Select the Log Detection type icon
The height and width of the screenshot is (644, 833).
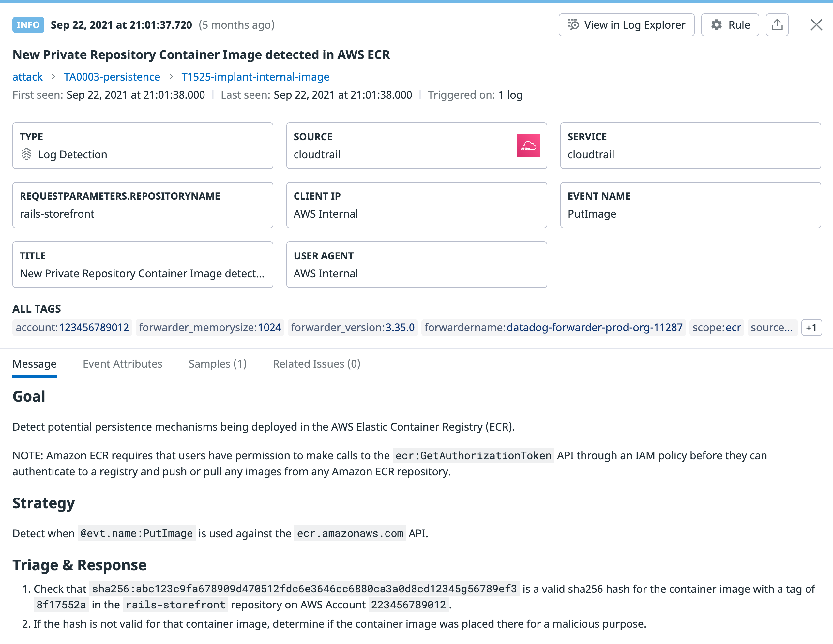(27, 154)
